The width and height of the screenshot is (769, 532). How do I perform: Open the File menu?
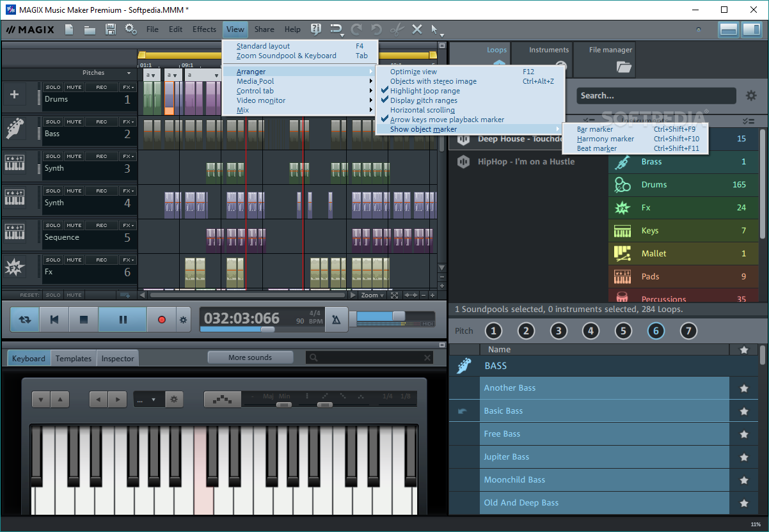coord(152,29)
